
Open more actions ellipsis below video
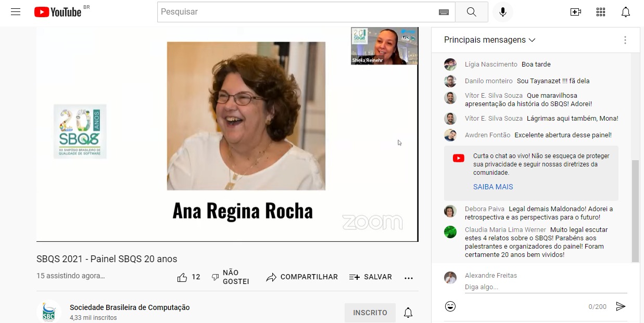point(409,278)
